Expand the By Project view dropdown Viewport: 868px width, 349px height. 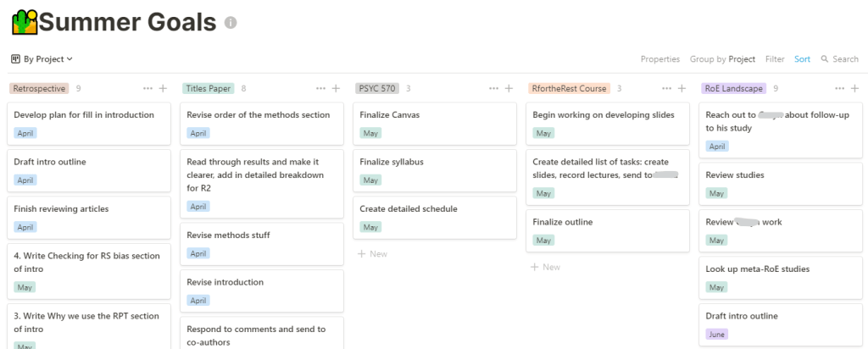pos(42,59)
